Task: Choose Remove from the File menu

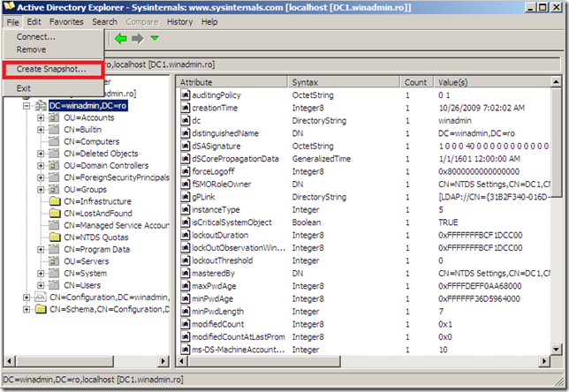Action: coord(31,49)
